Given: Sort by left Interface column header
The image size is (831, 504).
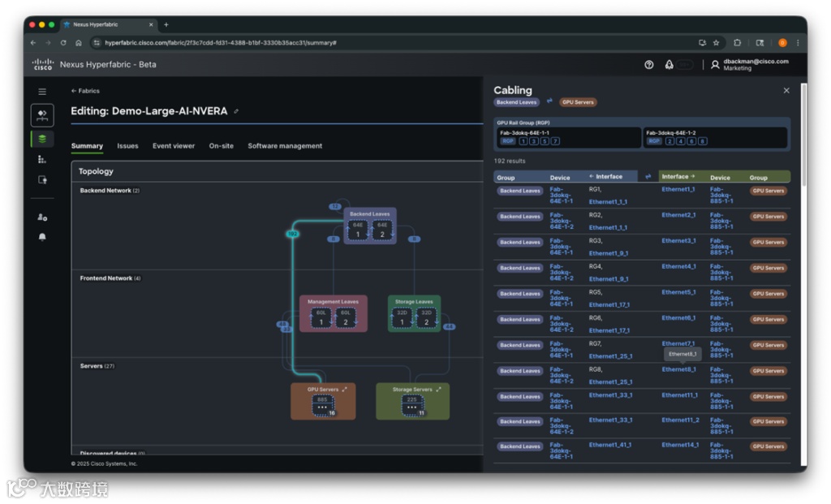Looking at the screenshot, I should pyautogui.click(x=605, y=176).
